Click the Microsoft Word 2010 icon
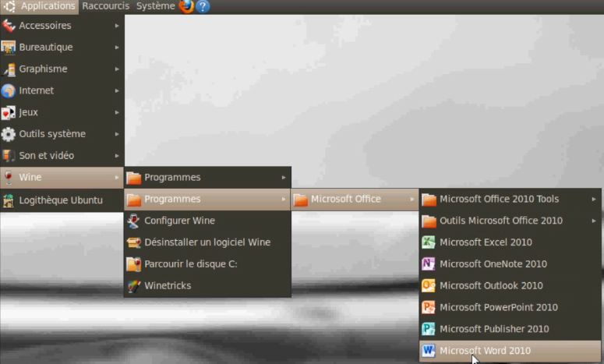604x364 pixels. click(x=429, y=351)
